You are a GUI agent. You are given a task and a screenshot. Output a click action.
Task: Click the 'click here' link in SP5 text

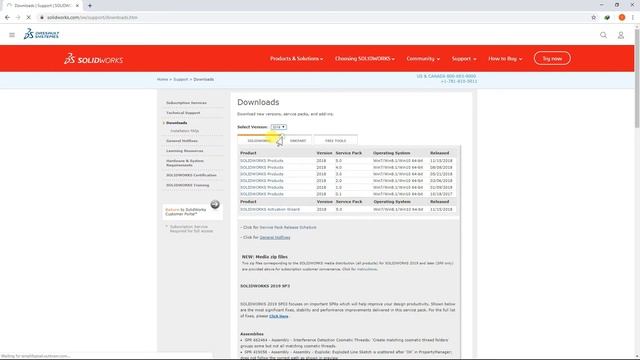click(279, 316)
